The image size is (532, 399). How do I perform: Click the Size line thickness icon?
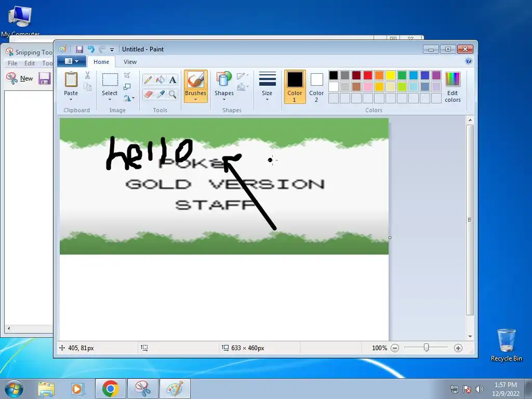pos(268,79)
